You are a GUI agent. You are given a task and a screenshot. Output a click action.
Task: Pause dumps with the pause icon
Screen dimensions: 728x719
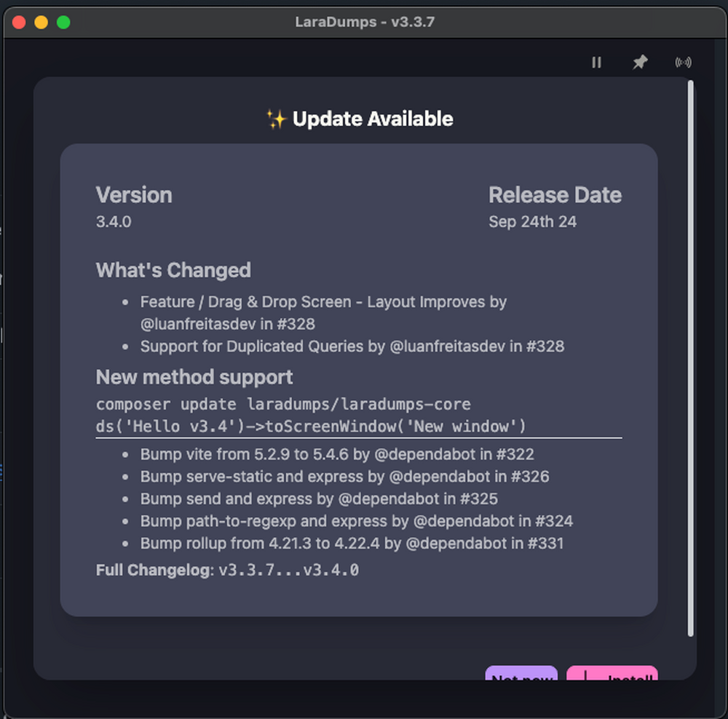pos(597,62)
